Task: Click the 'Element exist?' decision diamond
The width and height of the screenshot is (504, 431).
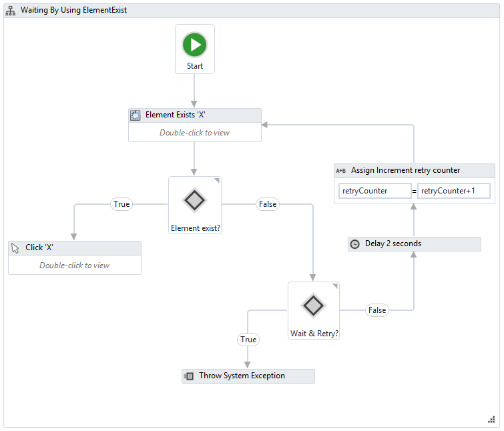Action: tap(194, 200)
